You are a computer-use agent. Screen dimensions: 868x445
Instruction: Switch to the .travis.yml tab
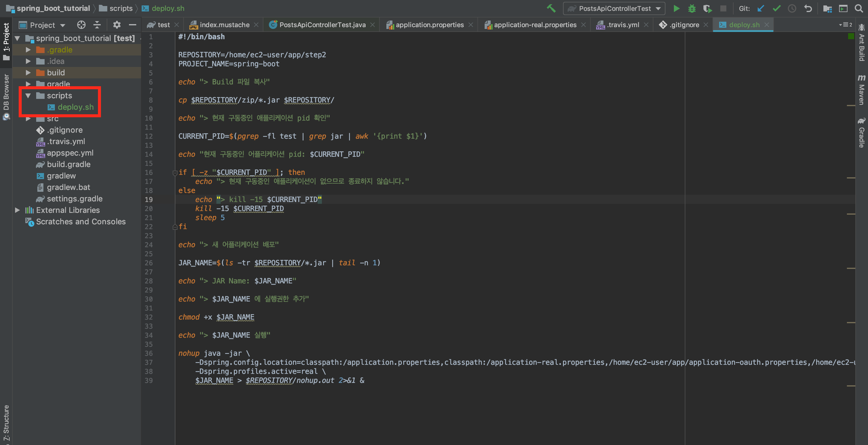623,25
